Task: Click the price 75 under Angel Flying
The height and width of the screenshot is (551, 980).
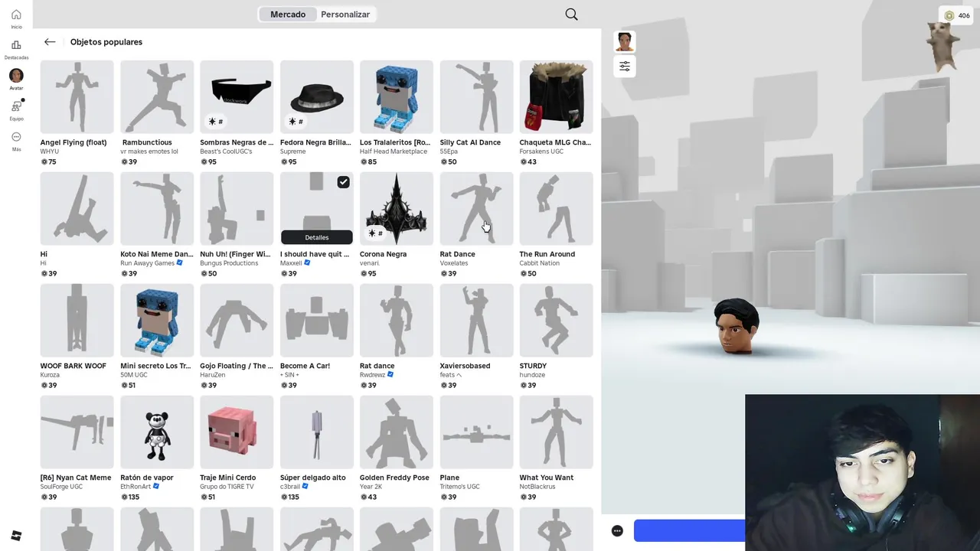Action: (x=48, y=161)
